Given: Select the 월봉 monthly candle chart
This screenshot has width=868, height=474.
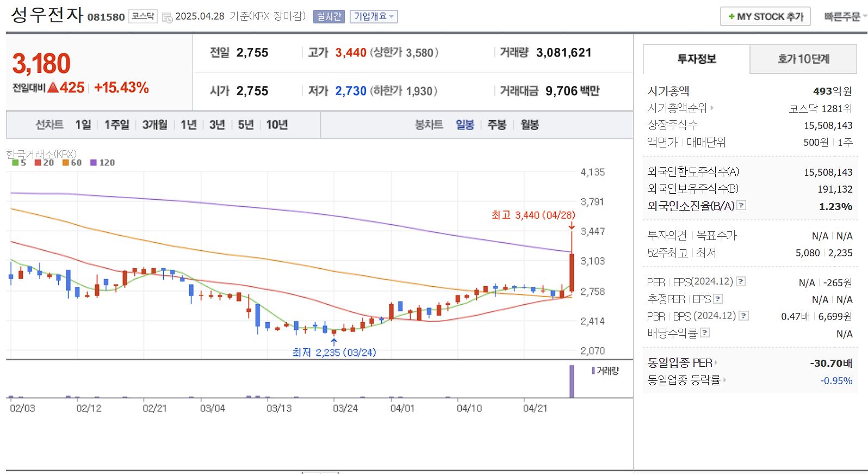Looking at the screenshot, I should pyautogui.click(x=530, y=125).
